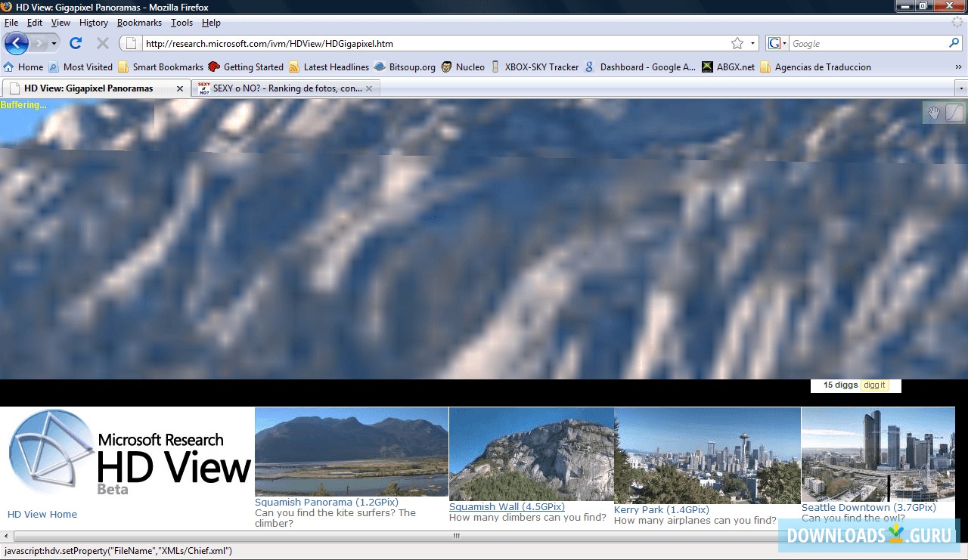This screenshot has width=968, height=560.
Task: Open the Help menu
Action: 212,23
